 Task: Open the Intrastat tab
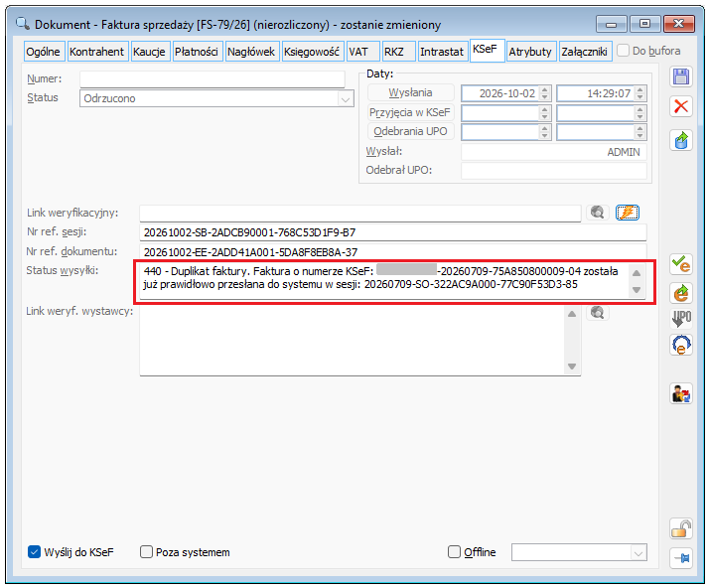[442, 52]
